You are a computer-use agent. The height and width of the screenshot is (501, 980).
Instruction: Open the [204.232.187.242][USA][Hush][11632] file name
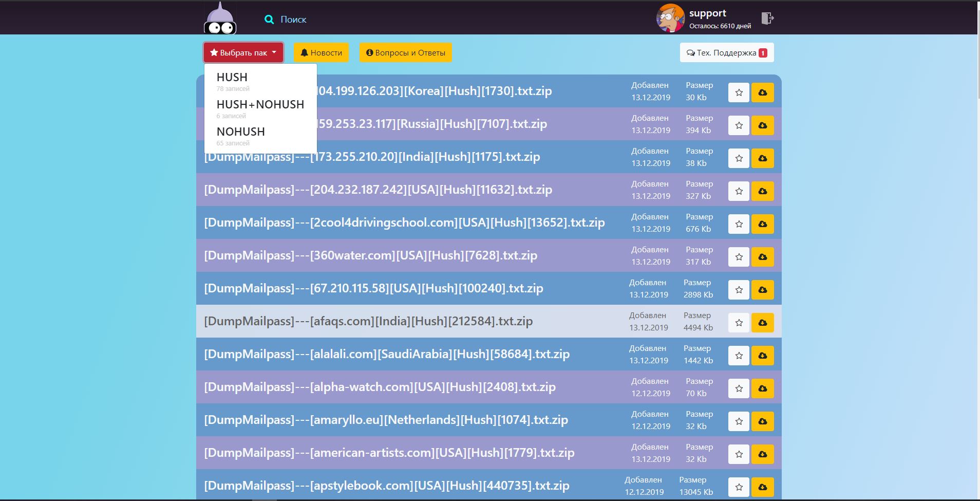[x=378, y=190]
